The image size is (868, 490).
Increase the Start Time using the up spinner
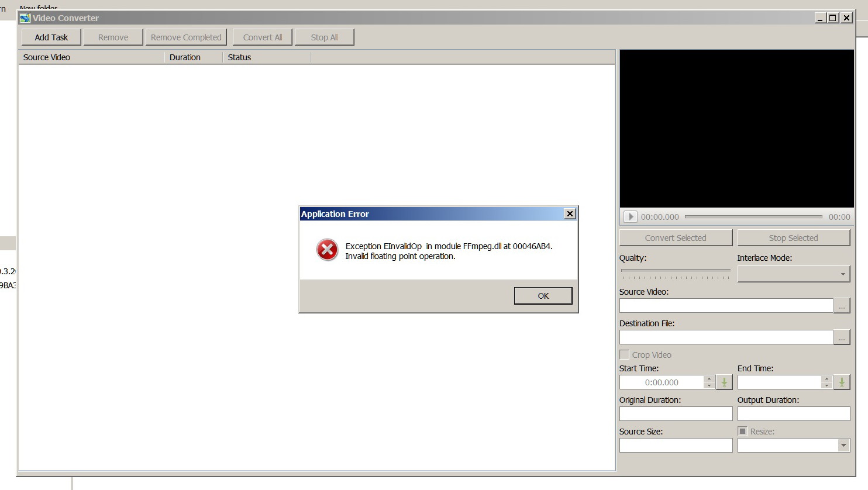[709, 379]
